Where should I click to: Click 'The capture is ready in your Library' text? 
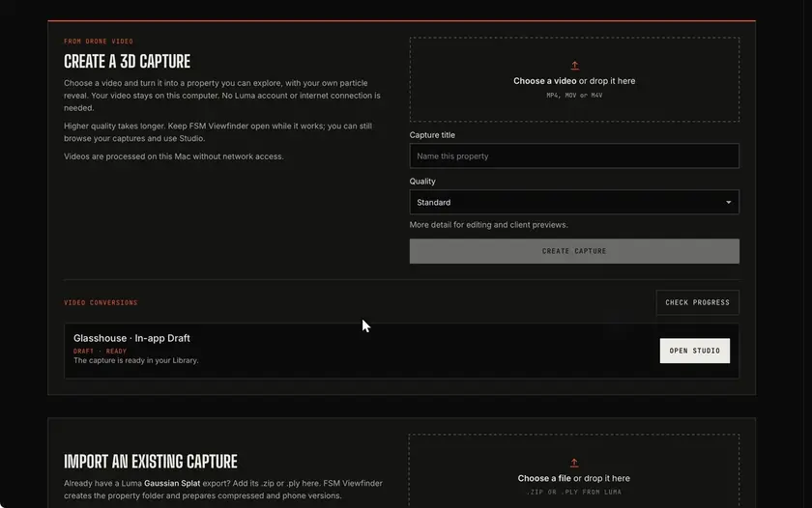[x=135, y=360]
